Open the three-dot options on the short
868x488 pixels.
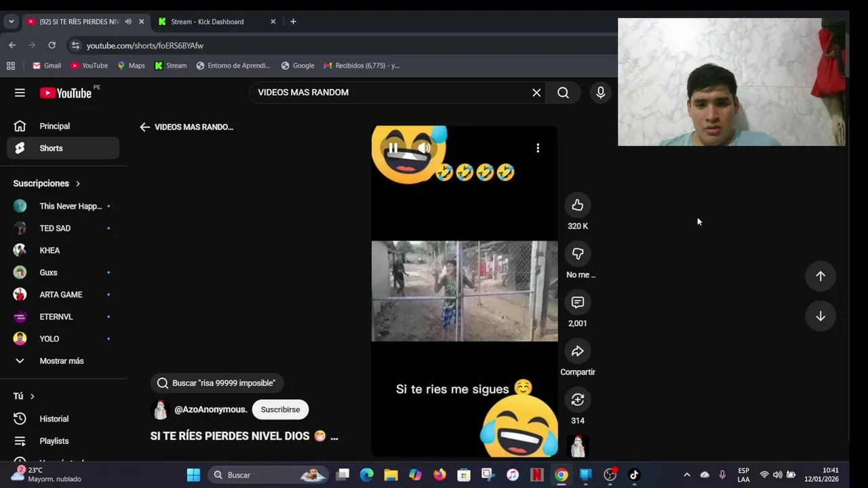point(538,148)
